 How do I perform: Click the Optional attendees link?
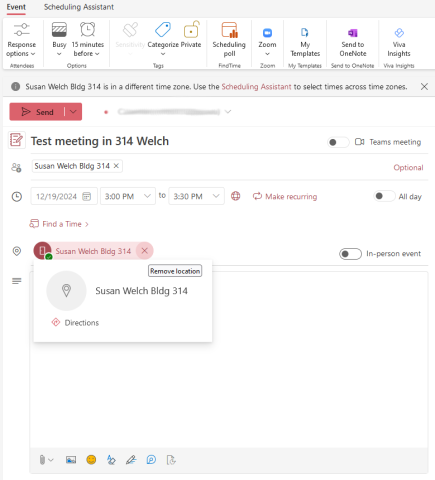point(408,167)
